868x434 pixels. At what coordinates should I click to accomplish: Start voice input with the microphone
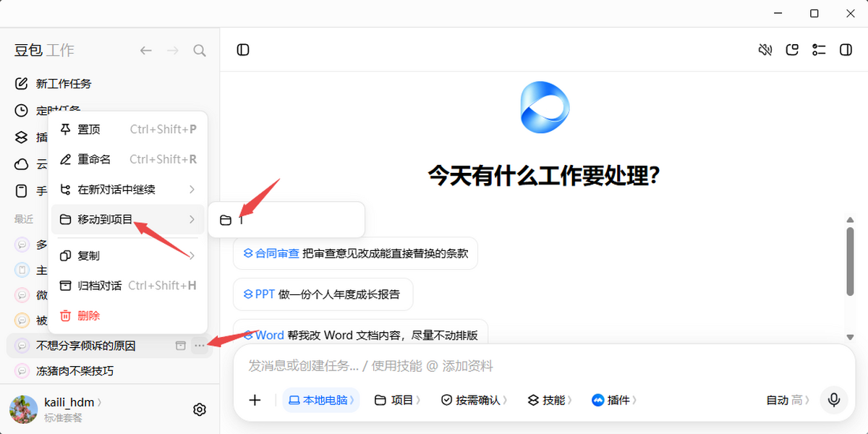tap(834, 400)
